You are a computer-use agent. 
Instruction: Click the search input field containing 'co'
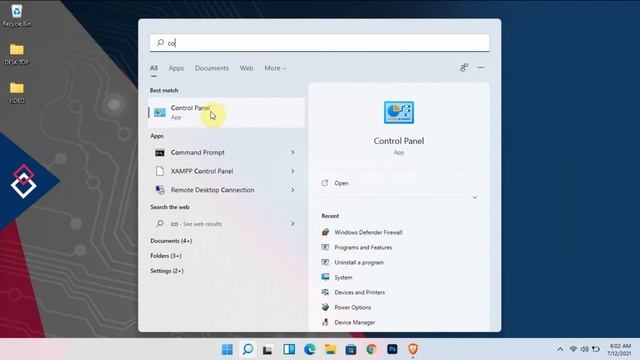320,43
